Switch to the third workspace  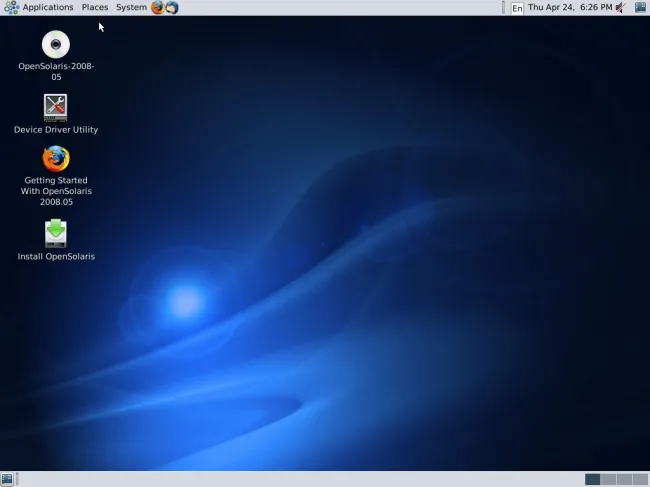(x=623, y=479)
